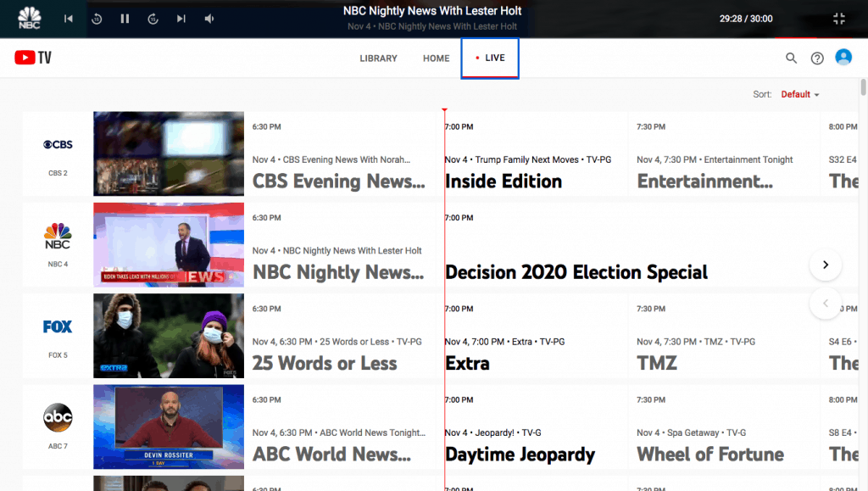Open the user account avatar
The width and height of the screenshot is (868, 491).
pyautogui.click(x=843, y=58)
